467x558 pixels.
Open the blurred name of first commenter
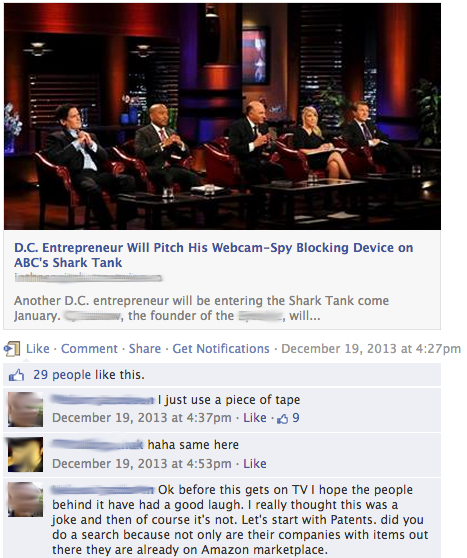[x=103, y=400]
